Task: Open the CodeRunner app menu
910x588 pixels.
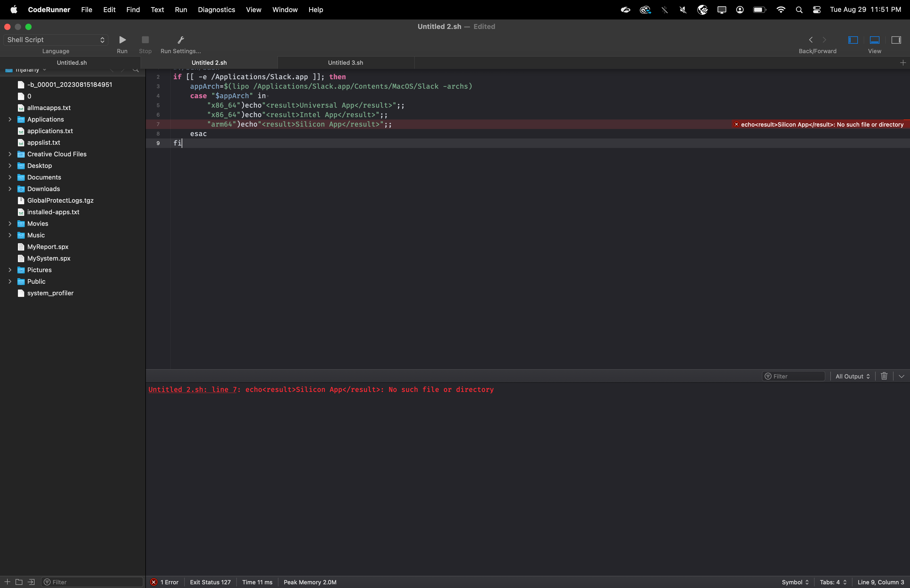Action: [x=49, y=9]
